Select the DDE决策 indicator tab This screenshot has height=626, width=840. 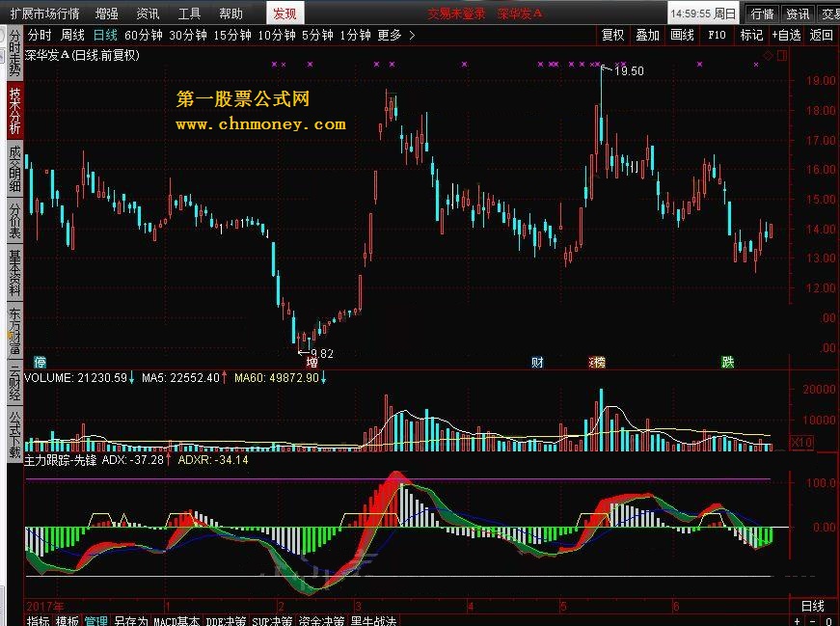226,621
